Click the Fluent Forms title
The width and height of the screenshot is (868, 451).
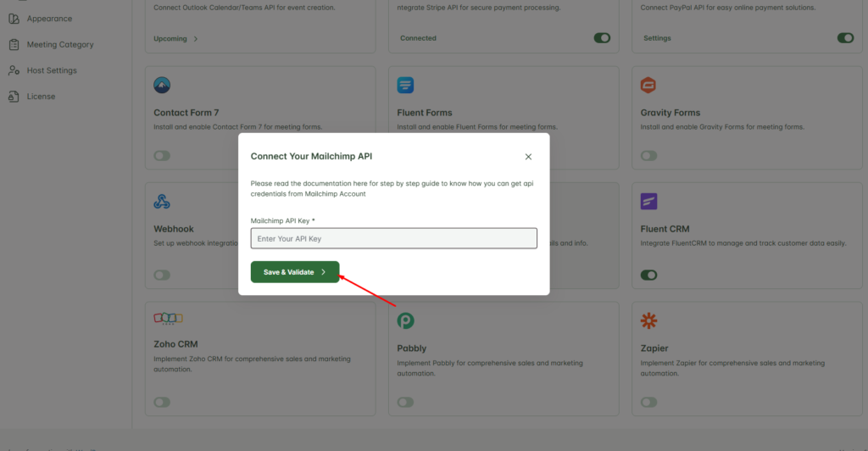coord(425,113)
